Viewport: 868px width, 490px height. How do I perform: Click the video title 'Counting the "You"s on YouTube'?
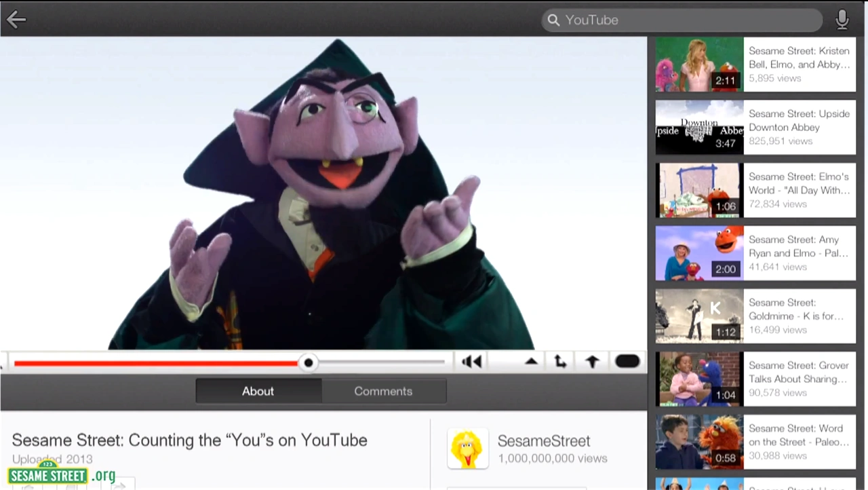(x=189, y=440)
